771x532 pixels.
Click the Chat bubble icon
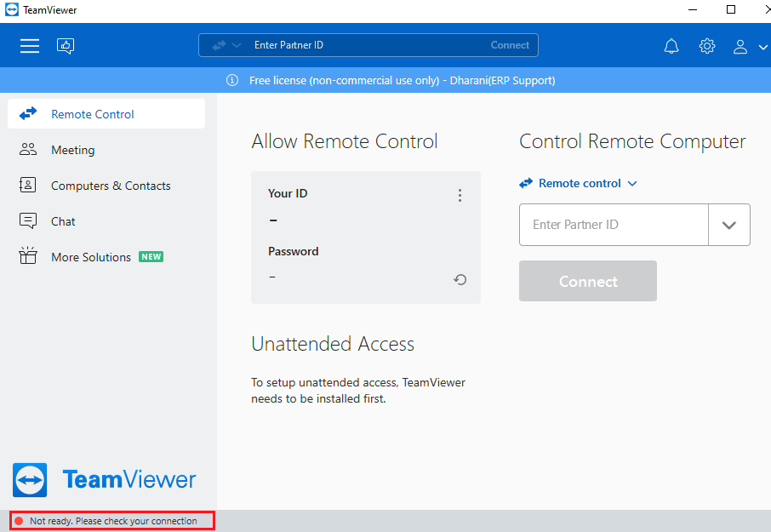28,220
